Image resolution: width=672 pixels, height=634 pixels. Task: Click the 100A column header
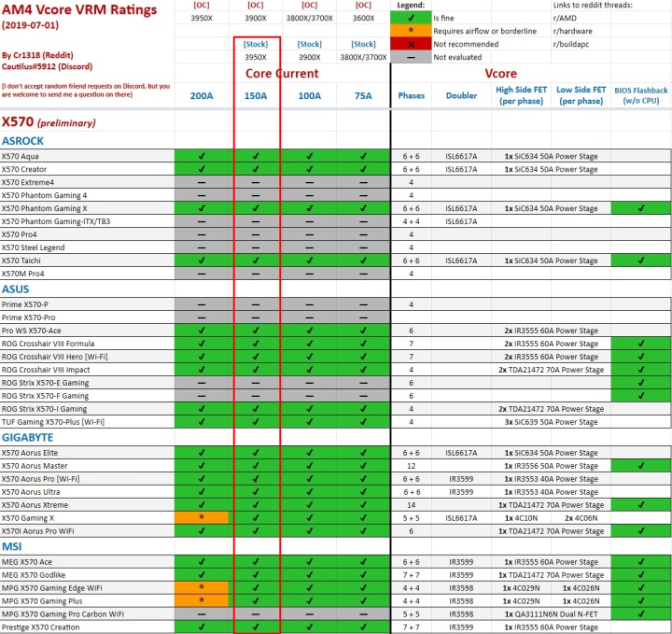[x=310, y=95]
